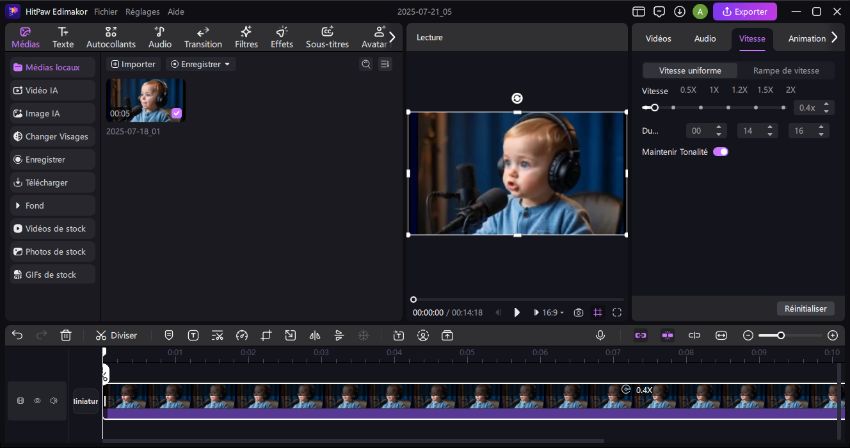Click the mirror flip icon in timeline toolbar

[x=314, y=335]
